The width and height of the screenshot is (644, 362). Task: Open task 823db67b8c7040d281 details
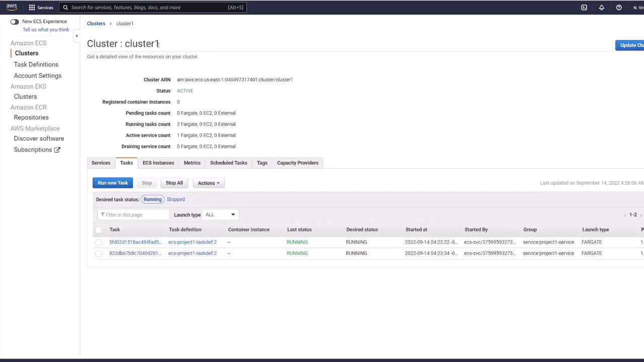(x=135, y=253)
